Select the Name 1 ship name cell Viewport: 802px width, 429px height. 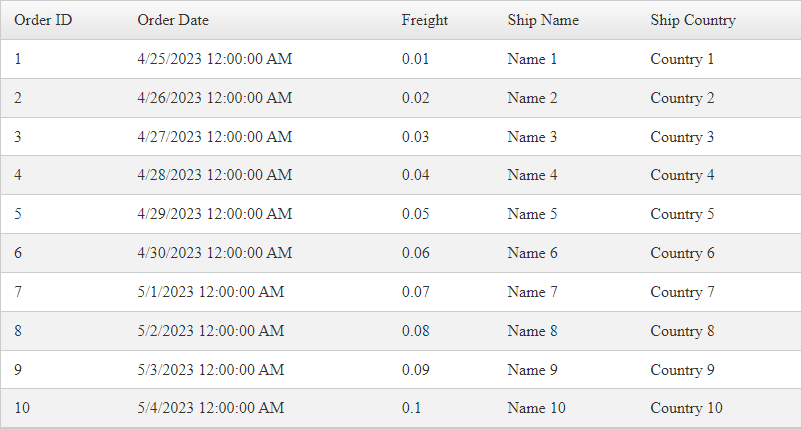point(532,59)
